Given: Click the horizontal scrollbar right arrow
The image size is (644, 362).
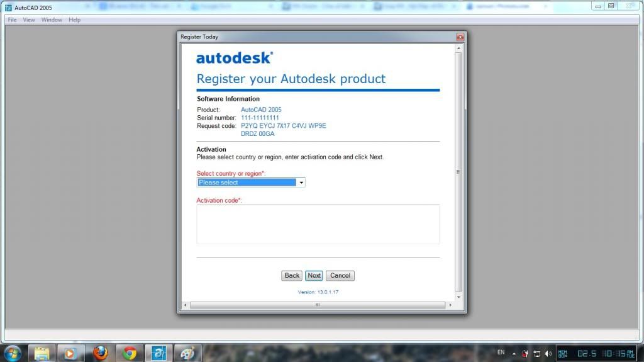Looking at the screenshot, I should 450,305.
